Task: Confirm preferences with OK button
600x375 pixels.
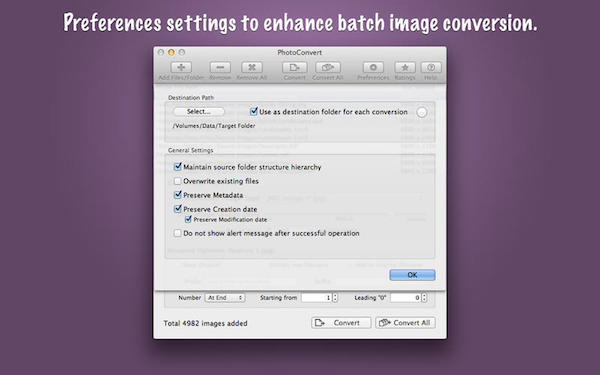Action: pyautogui.click(x=412, y=275)
